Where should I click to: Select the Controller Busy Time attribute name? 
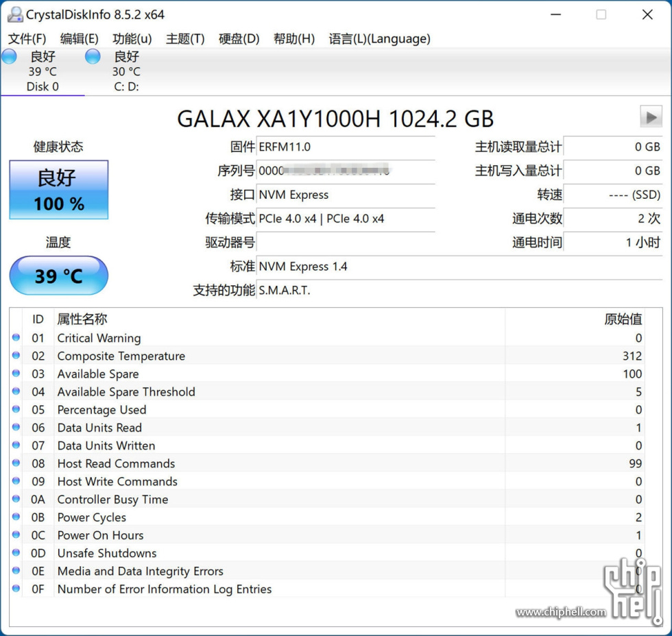pos(112,500)
